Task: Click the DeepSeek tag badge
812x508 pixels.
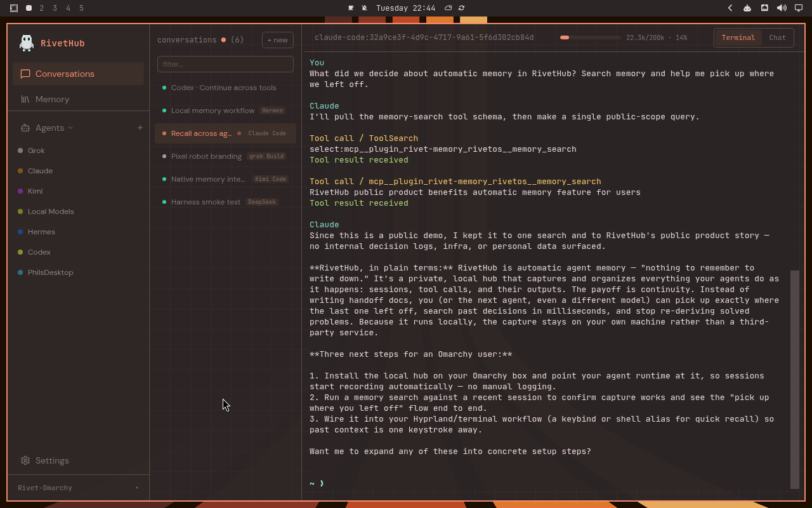Action: pos(262,202)
